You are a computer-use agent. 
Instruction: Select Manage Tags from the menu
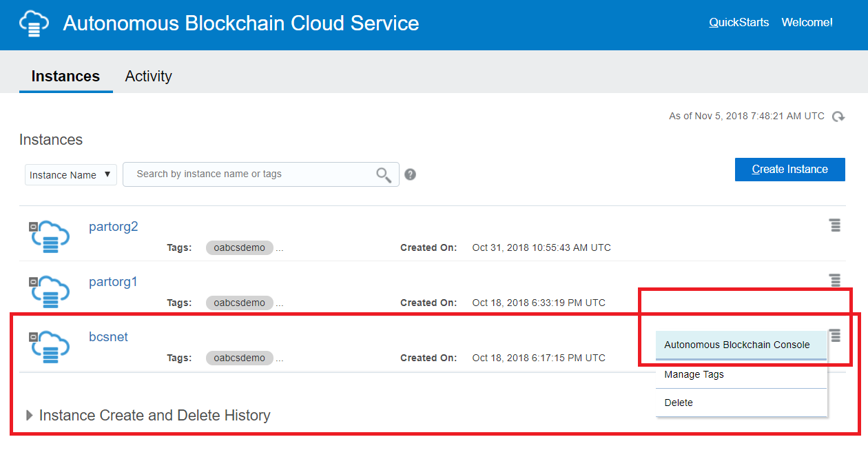tap(741, 375)
